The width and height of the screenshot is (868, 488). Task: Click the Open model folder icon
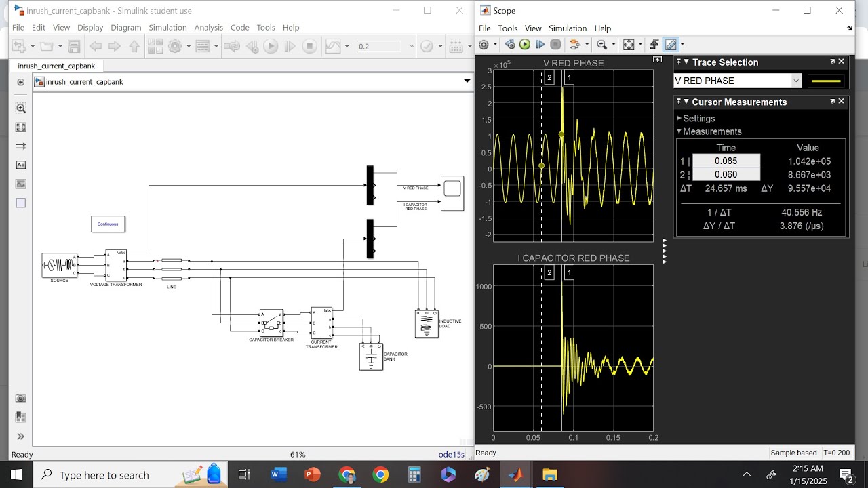(x=46, y=46)
